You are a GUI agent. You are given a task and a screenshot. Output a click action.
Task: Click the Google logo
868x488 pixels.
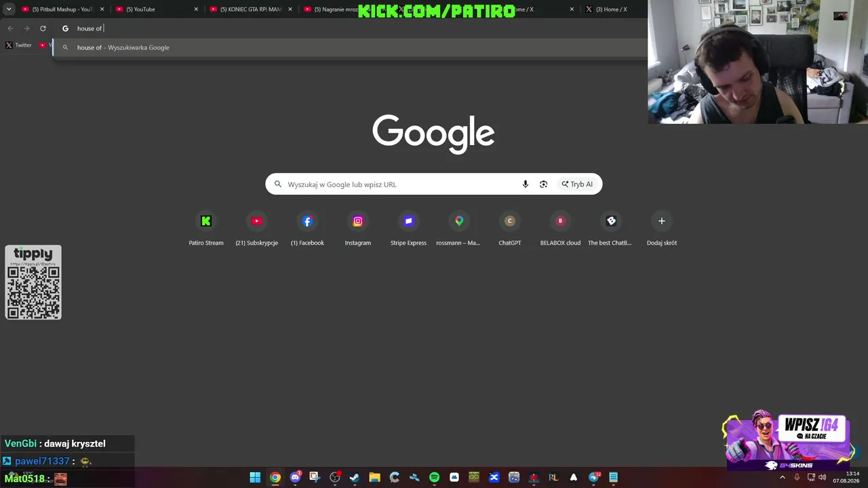(433, 134)
